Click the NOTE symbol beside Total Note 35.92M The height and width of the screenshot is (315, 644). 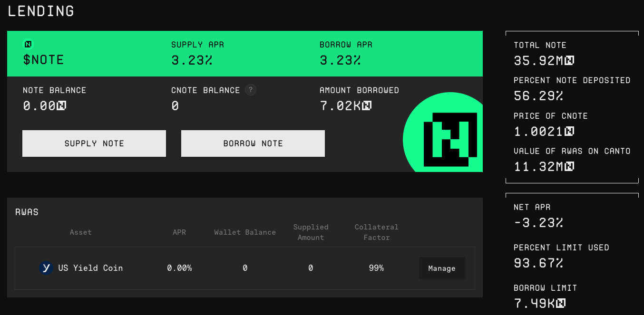tap(569, 61)
